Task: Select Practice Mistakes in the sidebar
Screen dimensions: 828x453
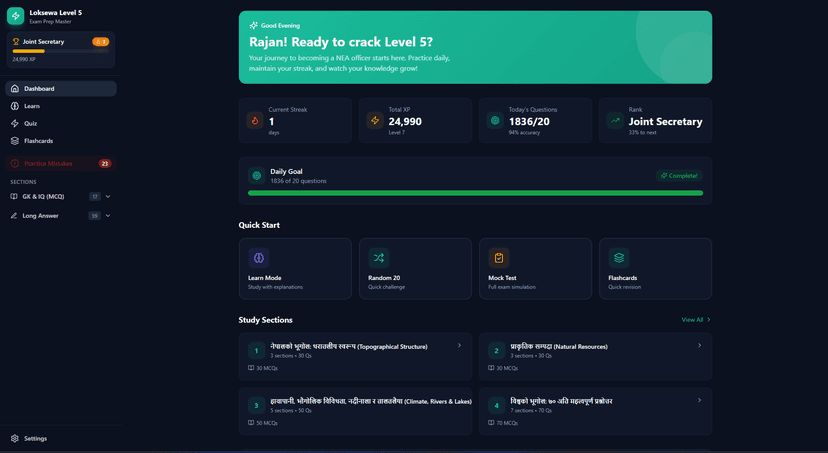Action: [48, 163]
